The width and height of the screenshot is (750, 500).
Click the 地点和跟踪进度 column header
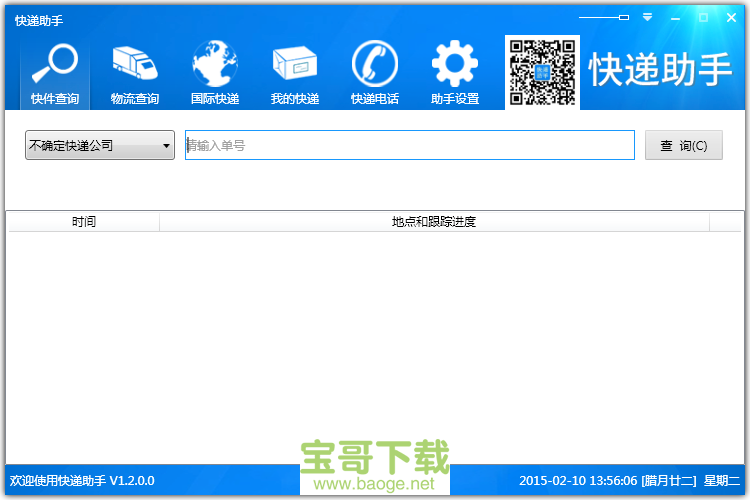tap(434, 222)
